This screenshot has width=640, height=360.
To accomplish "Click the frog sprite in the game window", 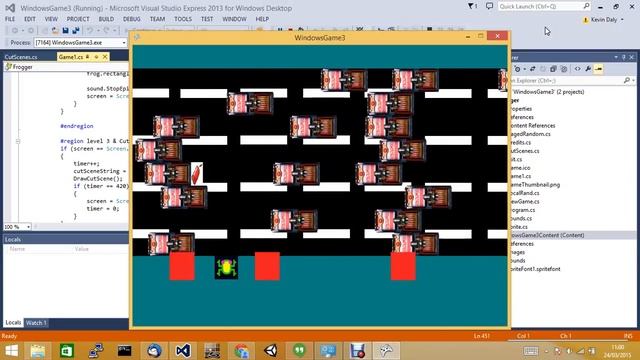I will pyautogui.click(x=226, y=268).
